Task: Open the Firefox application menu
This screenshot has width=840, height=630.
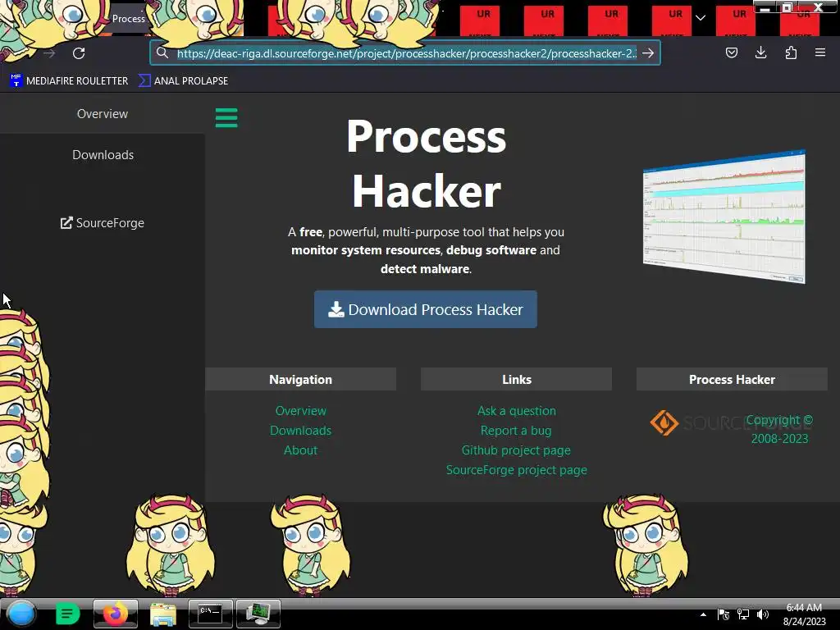Action: pos(820,52)
